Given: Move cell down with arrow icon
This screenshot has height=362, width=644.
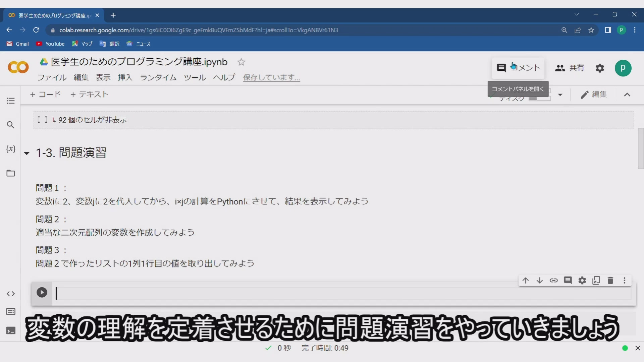Looking at the screenshot, I should coord(539,281).
